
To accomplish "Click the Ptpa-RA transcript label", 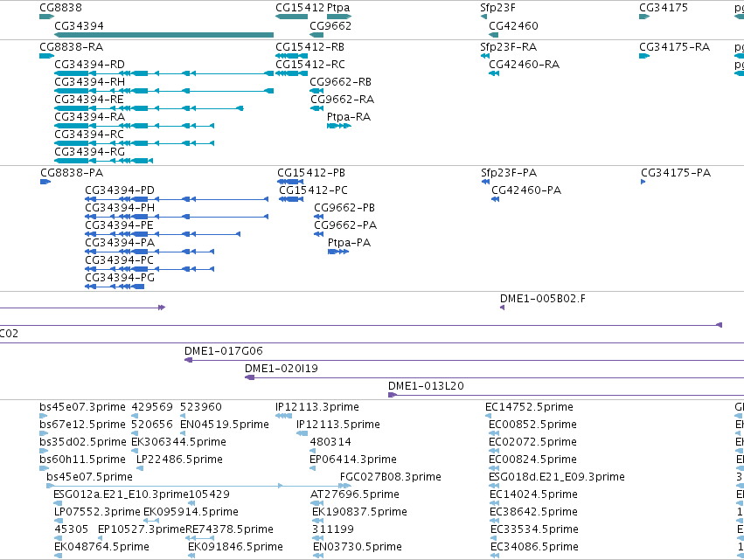I will point(349,117).
